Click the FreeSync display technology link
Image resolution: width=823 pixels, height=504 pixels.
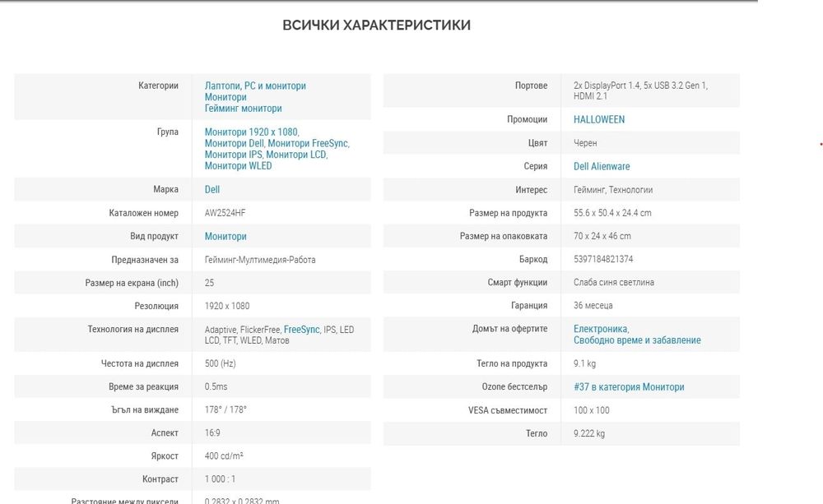click(x=301, y=330)
